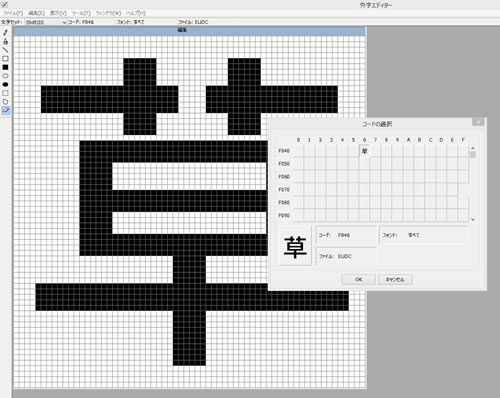Screen dimensions: 500x398
Task: Select the F050 row, column 0 cell
Action: [x=298, y=164]
